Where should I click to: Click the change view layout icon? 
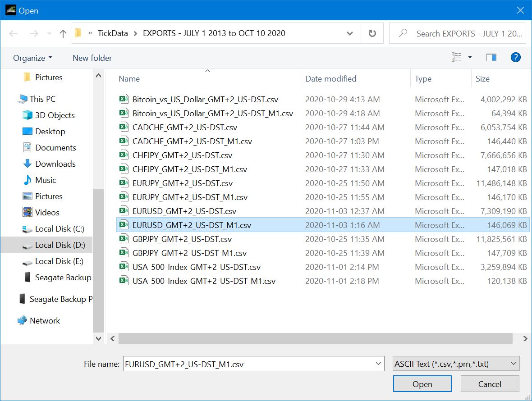tap(456, 57)
